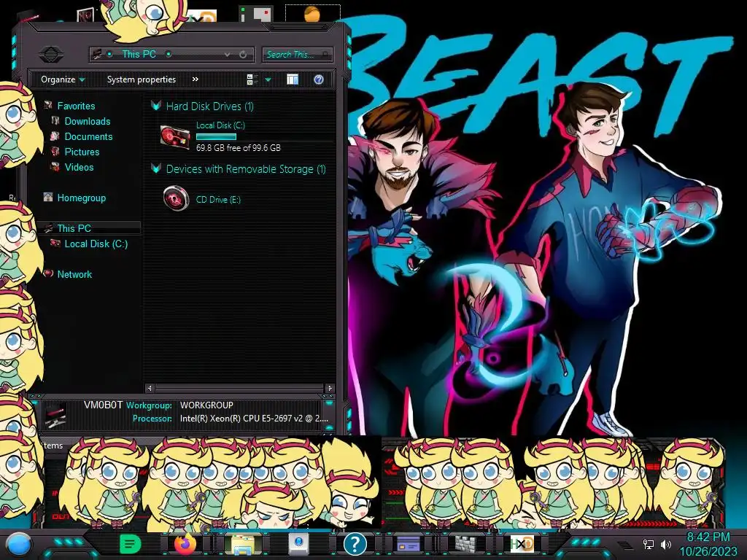
Task: Open the green chat app on taskbar
Action: 129,543
